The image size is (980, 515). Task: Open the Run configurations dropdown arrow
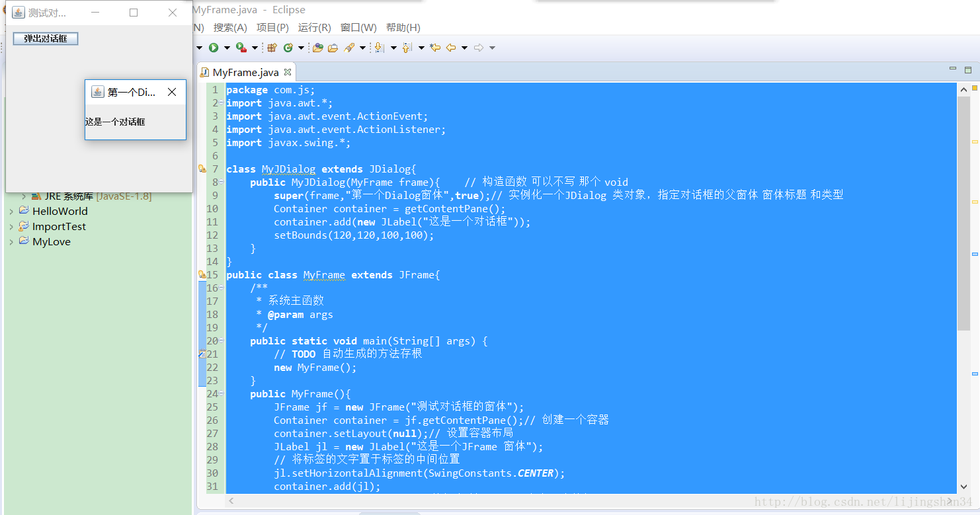point(227,48)
